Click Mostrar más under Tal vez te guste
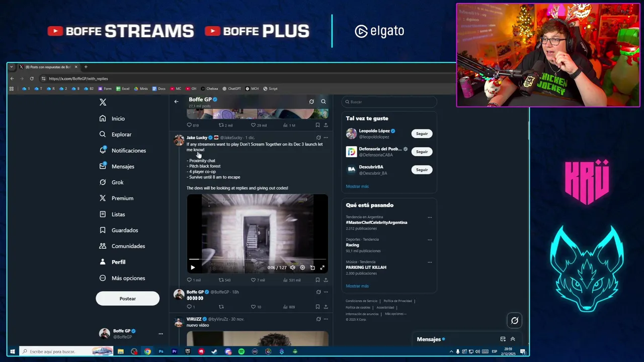Viewport: 644px width, 362px height. coord(357,187)
